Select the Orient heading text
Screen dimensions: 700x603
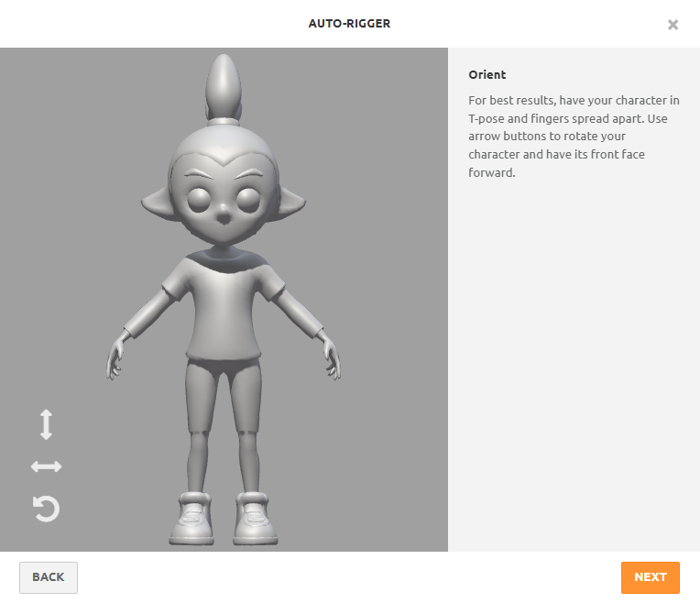(487, 74)
